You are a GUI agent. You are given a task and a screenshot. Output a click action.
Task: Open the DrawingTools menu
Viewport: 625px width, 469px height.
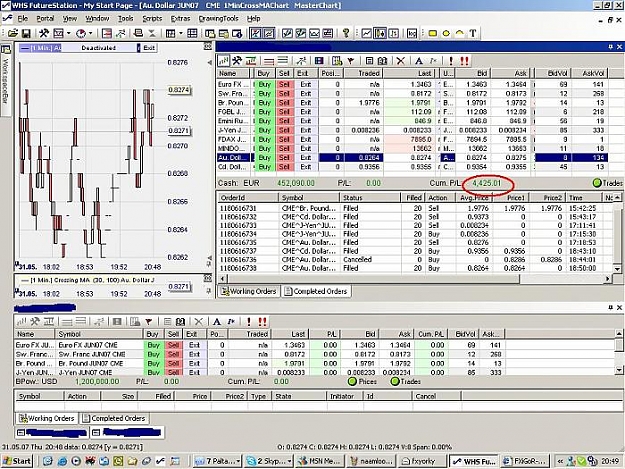(x=218, y=18)
